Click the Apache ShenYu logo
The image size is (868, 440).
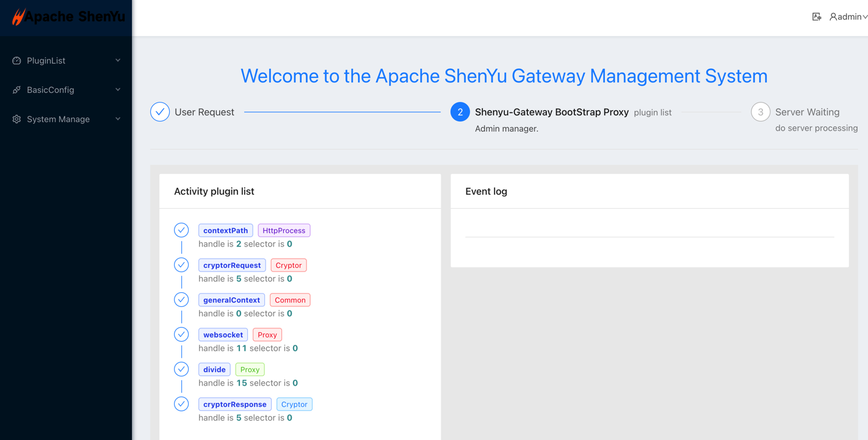(68, 17)
